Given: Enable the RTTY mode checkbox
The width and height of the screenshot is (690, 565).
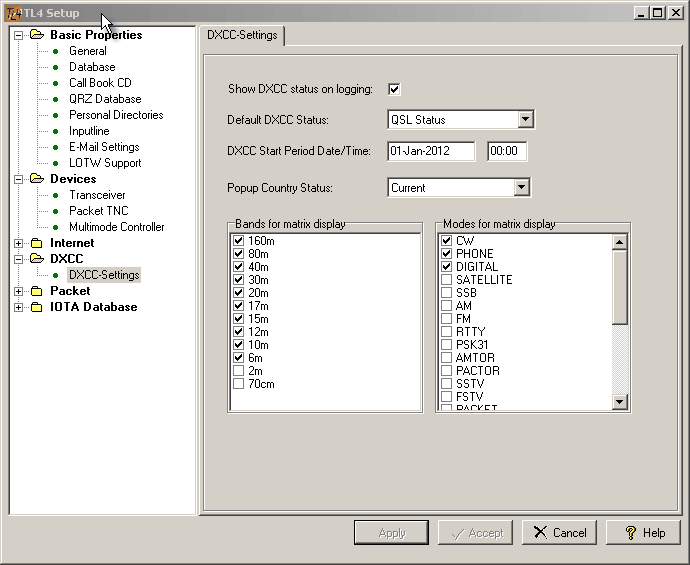Looking at the screenshot, I should [446, 331].
